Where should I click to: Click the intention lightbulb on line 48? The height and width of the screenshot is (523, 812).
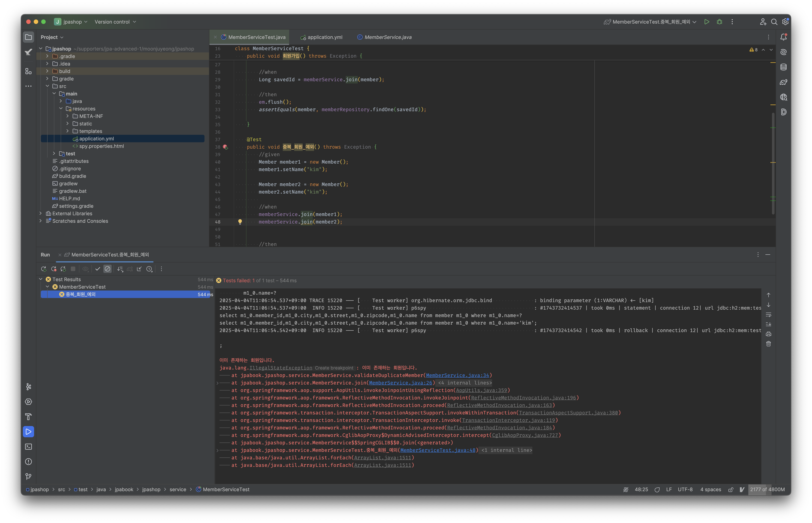[x=240, y=222]
